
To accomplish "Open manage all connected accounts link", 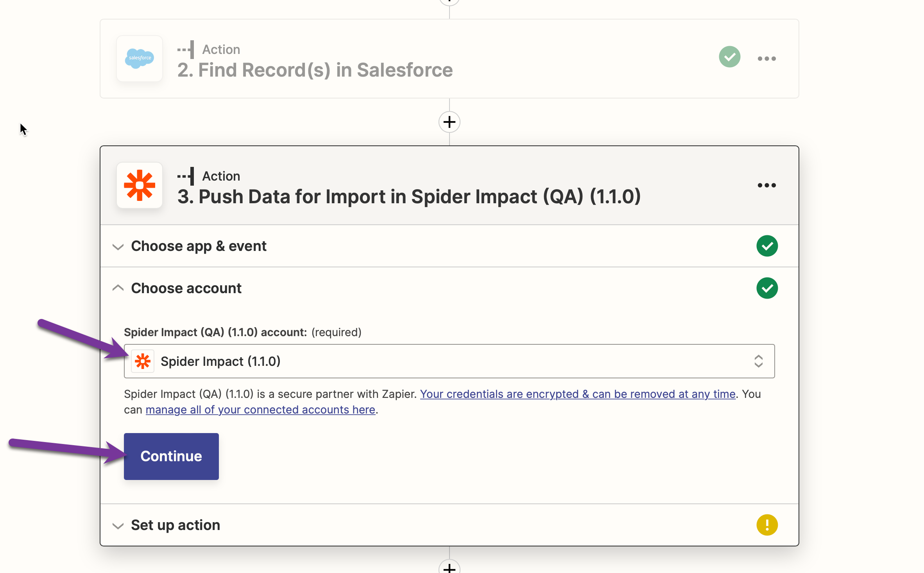I will point(260,410).
